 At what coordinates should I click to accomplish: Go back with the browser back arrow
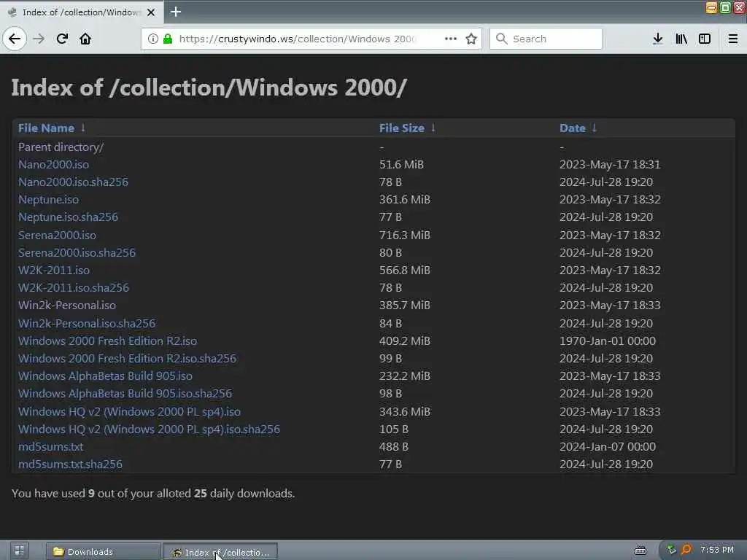15,39
